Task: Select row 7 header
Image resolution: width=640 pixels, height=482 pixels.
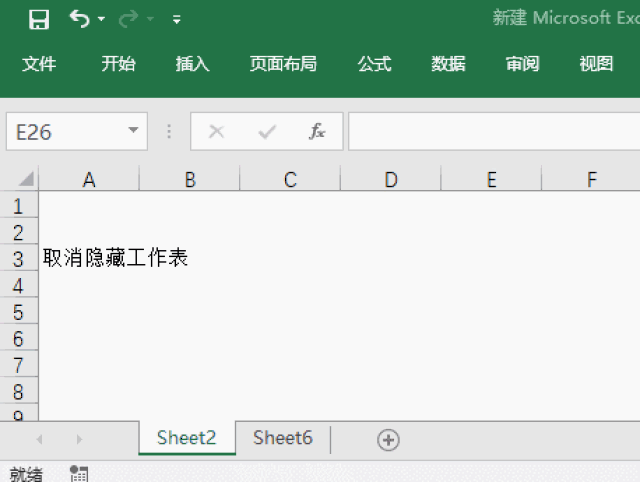Action: click(19, 365)
